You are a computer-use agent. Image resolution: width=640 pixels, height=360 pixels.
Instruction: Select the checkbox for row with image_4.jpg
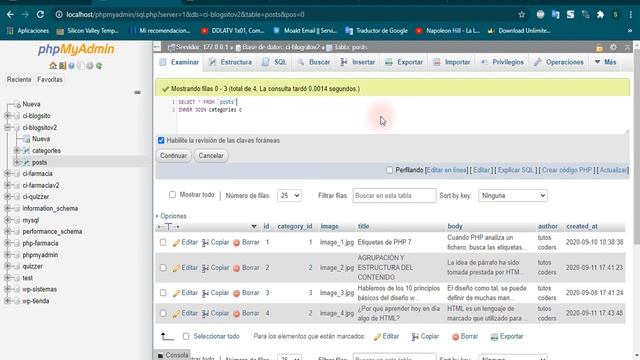click(163, 313)
